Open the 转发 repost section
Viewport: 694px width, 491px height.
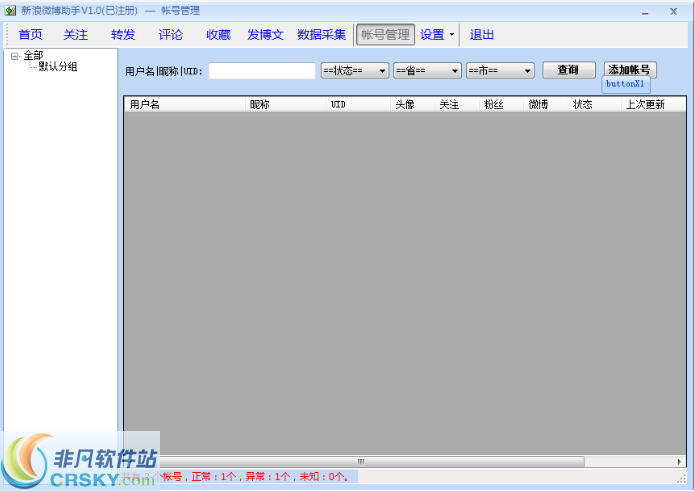click(x=123, y=35)
